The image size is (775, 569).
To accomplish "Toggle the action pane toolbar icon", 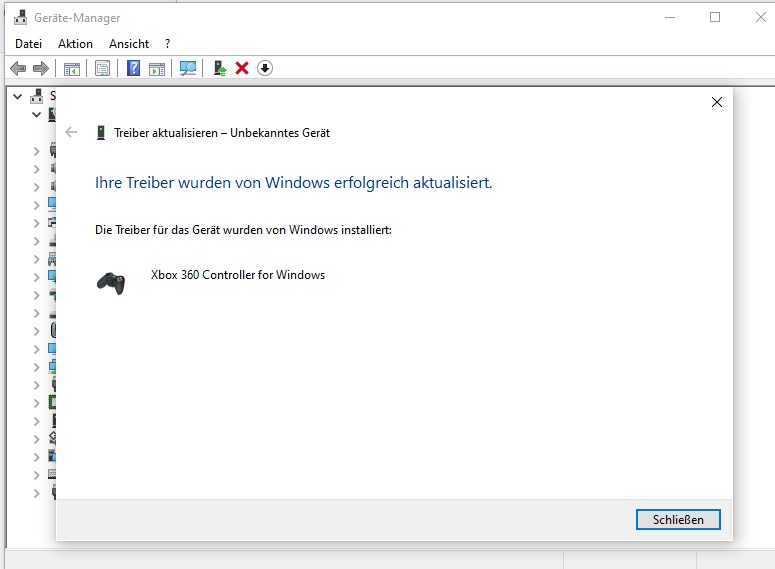I will (157, 68).
